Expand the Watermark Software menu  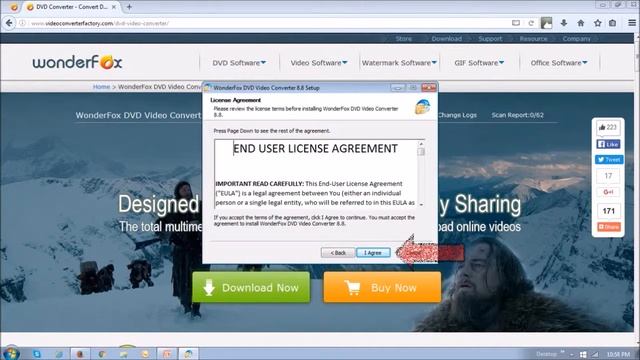(399, 63)
